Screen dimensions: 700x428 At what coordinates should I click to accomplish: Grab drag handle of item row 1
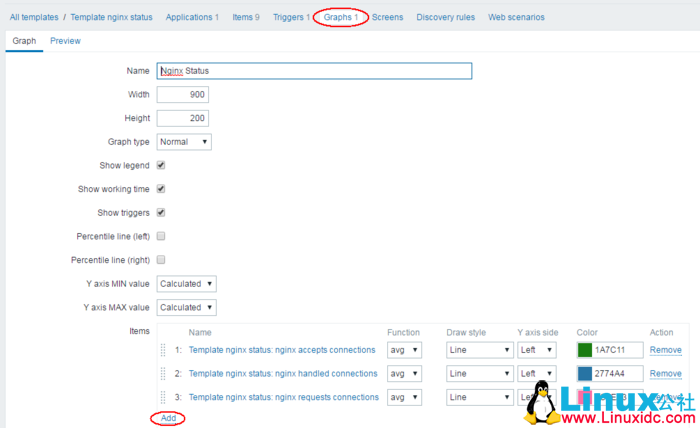click(x=163, y=350)
